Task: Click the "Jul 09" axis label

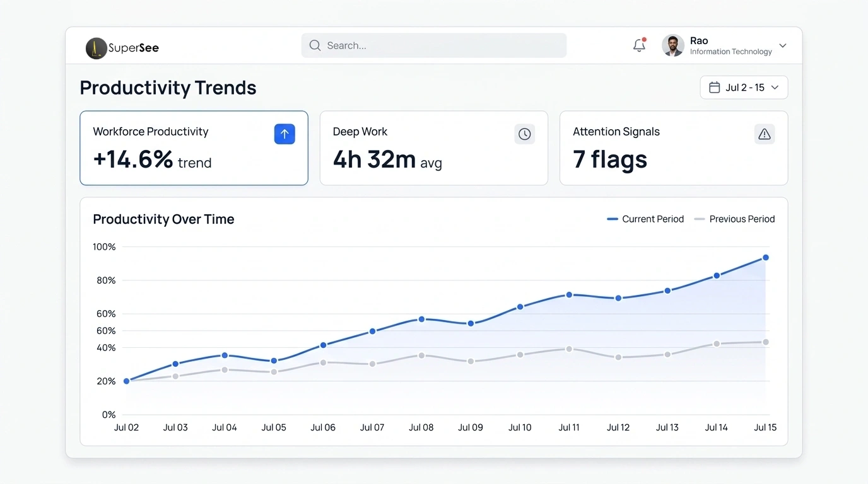Action: tap(471, 427)
